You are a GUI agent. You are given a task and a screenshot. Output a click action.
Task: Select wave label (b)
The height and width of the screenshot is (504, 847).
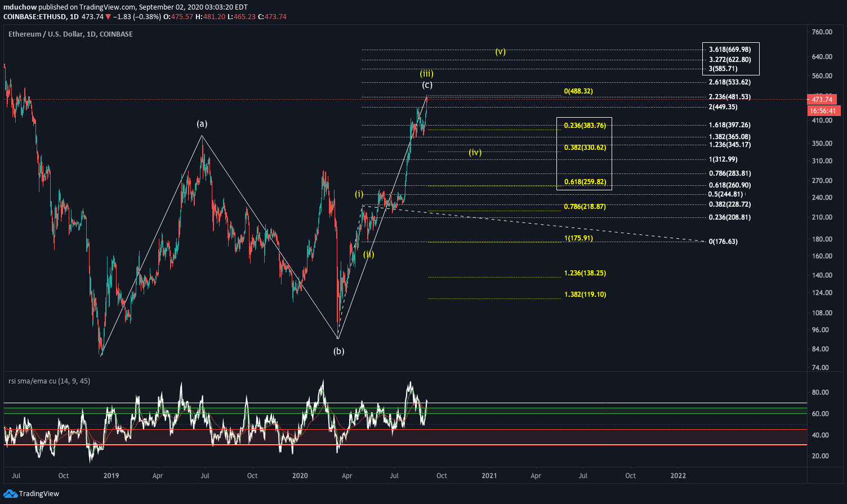coord(338,351)
